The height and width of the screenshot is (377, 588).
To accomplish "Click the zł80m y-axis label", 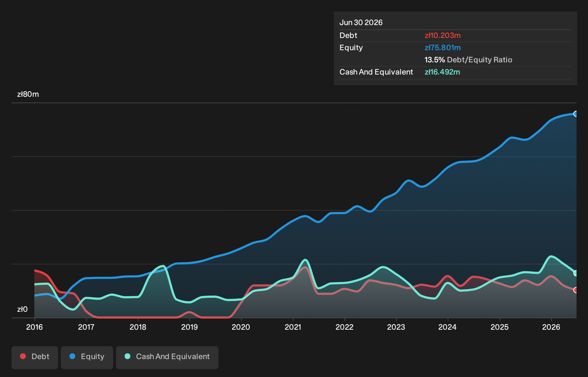I will tap(28, 94).
